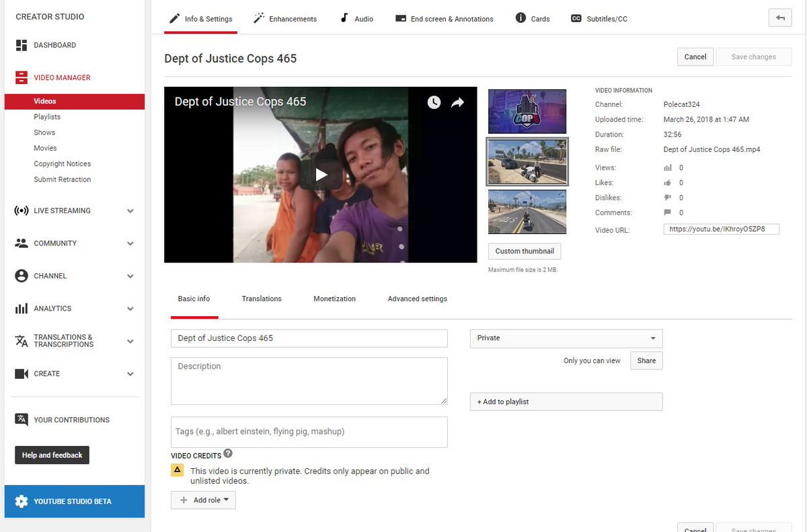
Task: Expand the Analytics section chevron
Action: coord(130,309)
